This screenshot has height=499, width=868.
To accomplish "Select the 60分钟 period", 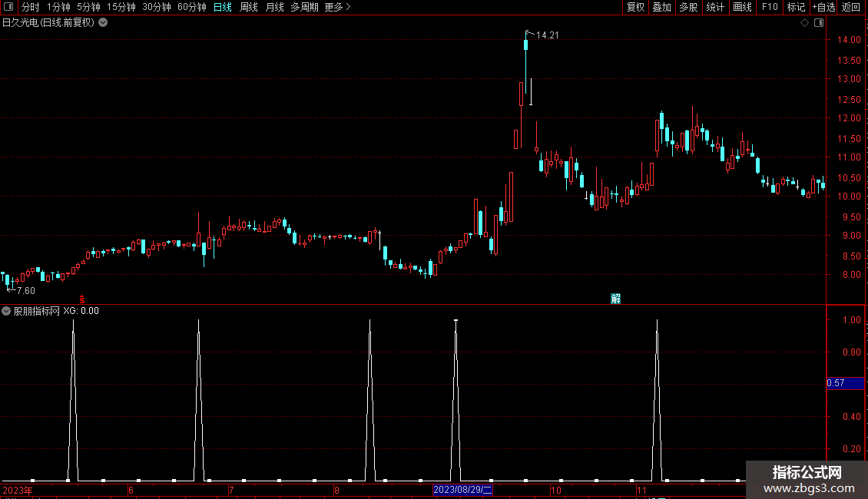I will pos(191,7).
